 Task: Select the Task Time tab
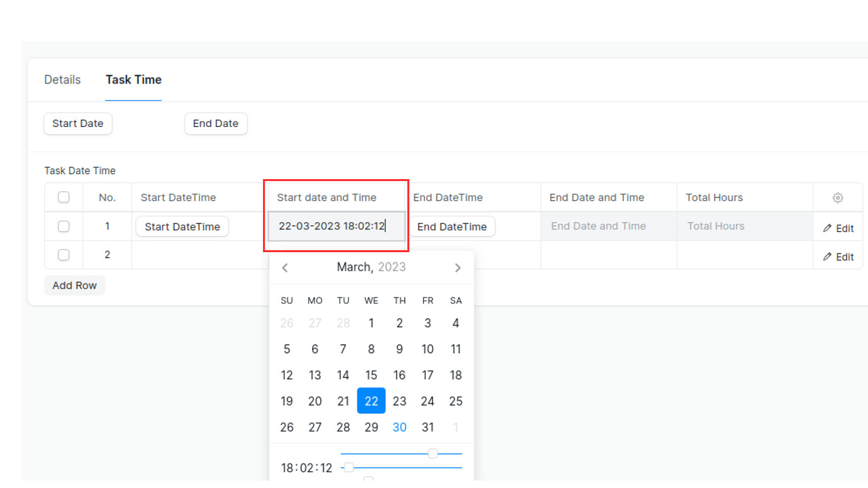(133, 80)
